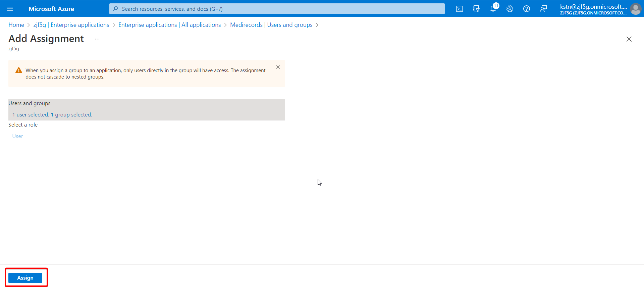Image resolution: width=644 pixels, height=291 pixels.
Task: Click the account avatar picture
Action: coord(635,9)
